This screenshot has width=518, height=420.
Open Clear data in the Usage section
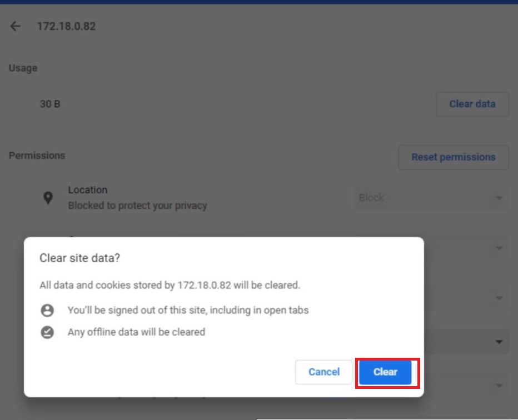pyautogui.click(x=472, y=104)
